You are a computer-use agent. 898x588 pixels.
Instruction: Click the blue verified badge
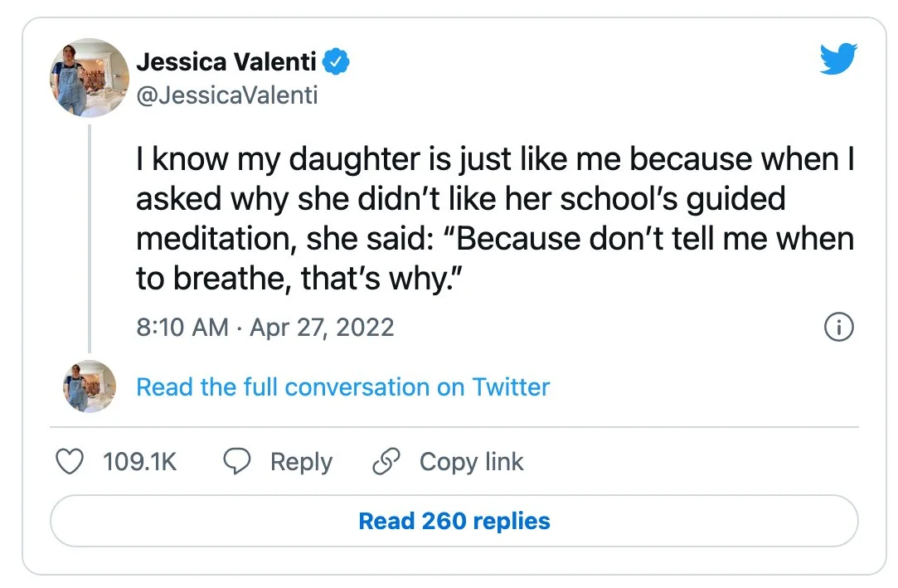pyautogui.click(x=336, y=61)
